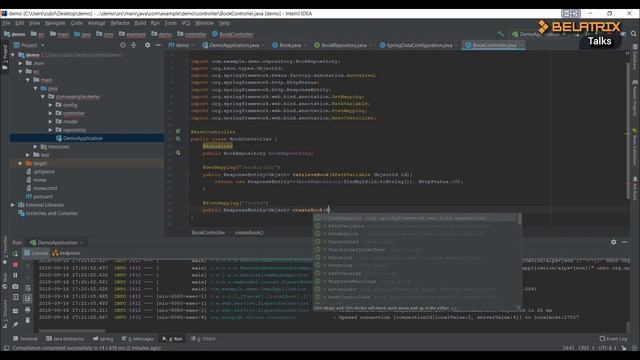The image size is (640, 360).
Task: Open Java Enterprise tool window button
Action: 65,339
